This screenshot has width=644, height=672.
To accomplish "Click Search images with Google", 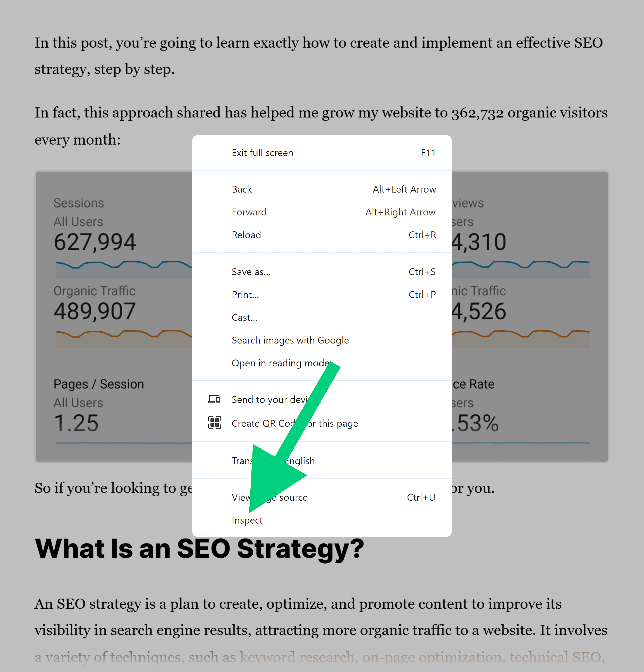I will (290, 340).
